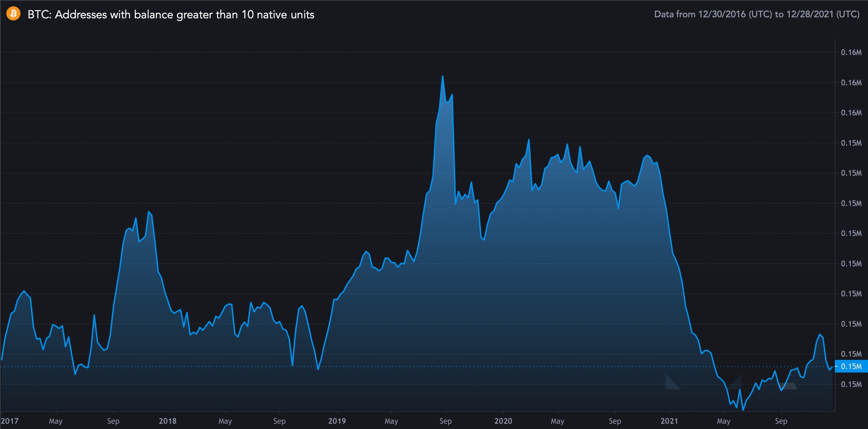The height and width of the screenshot is (429, 868).
Task: Select the 2017 label on time axis
Action: [x=10, y=421]
